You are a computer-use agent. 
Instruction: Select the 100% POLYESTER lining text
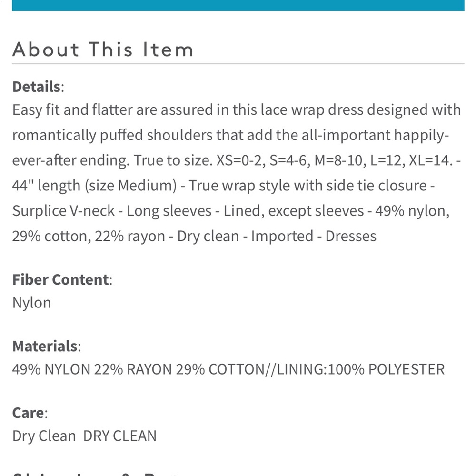tap(386, 369)
